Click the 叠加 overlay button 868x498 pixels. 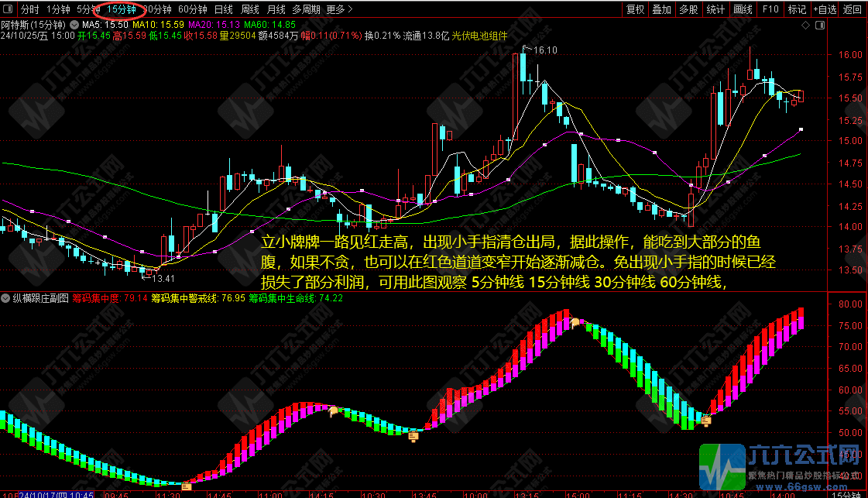point(661,9)
